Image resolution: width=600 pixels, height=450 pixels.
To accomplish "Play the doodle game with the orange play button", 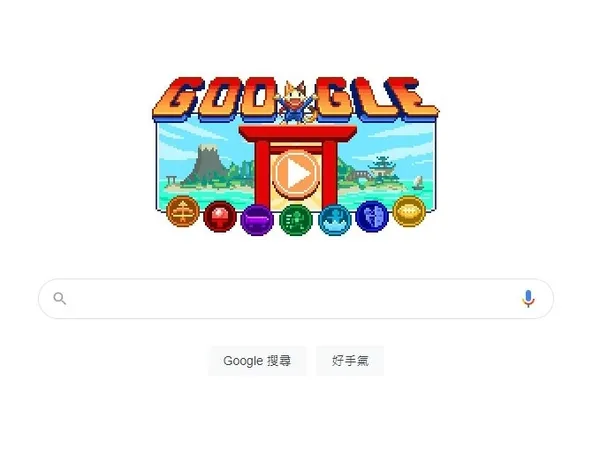I will tap(296, 174).
